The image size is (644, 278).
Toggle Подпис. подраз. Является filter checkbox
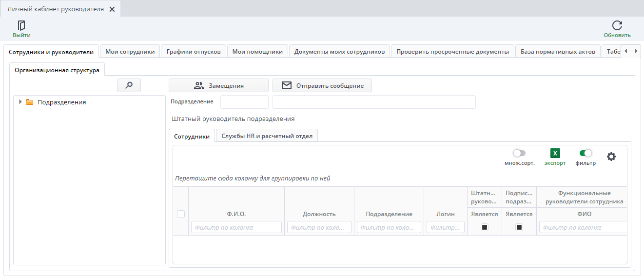(x=519, y=227)
